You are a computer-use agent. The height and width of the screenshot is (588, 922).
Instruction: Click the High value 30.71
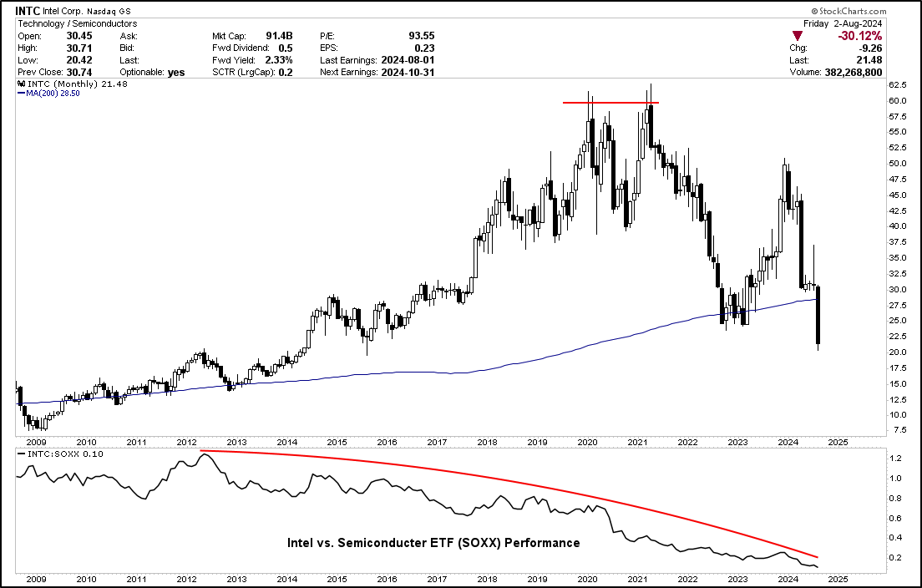79,48
